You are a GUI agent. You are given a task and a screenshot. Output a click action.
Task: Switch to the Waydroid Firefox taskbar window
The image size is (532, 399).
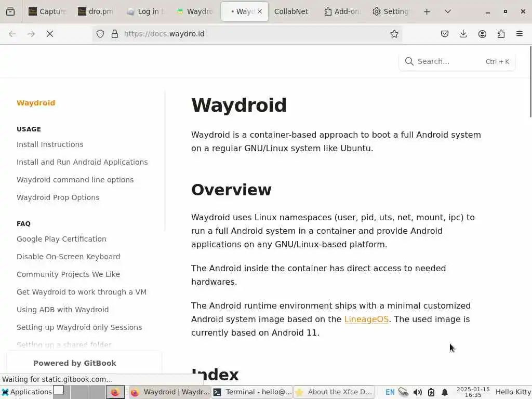(170, 392)
